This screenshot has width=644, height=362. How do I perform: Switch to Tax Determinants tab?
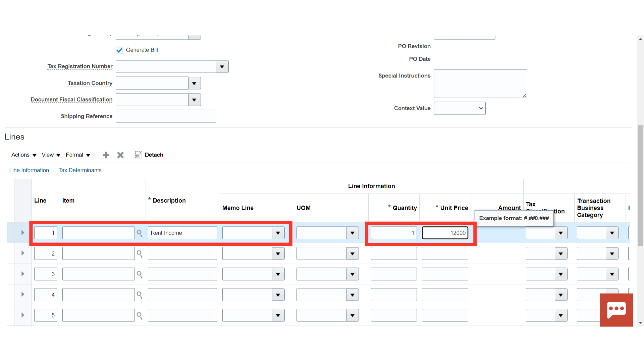coord(80,170)
